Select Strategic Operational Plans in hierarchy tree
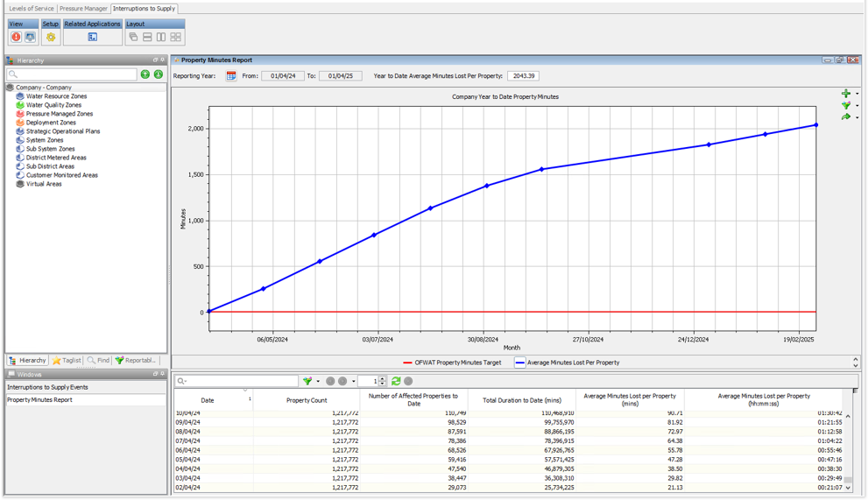868x500 pixels. 63,131
